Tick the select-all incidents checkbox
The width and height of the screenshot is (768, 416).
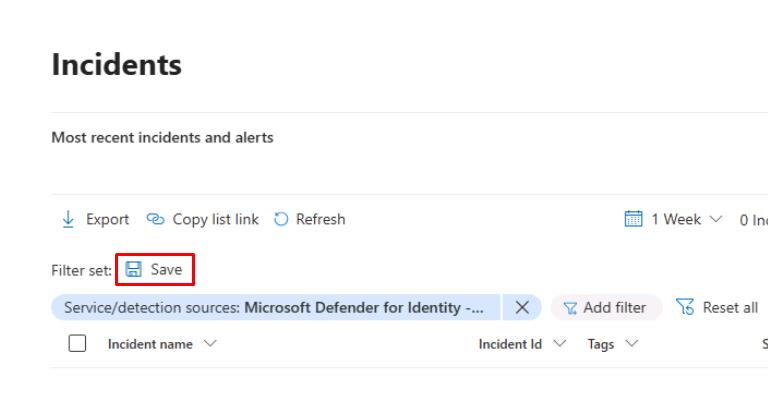[77, 344]
